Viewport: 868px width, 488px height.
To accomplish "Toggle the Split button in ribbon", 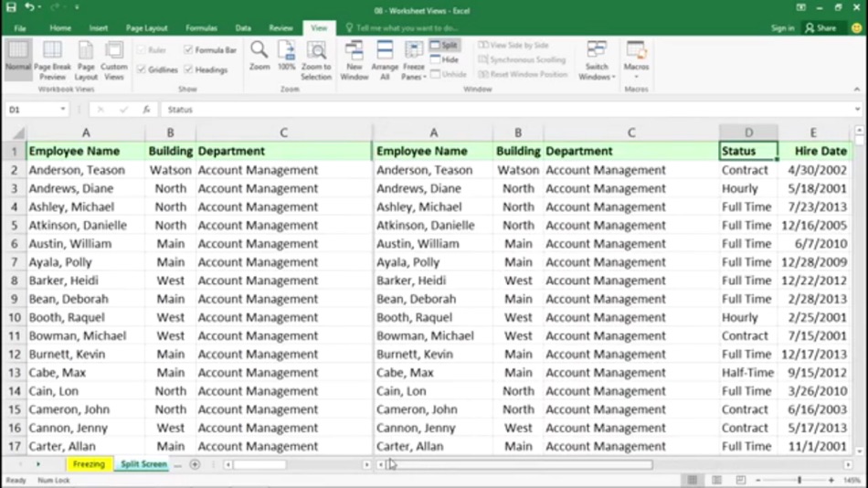I will (x=444, y=45).
